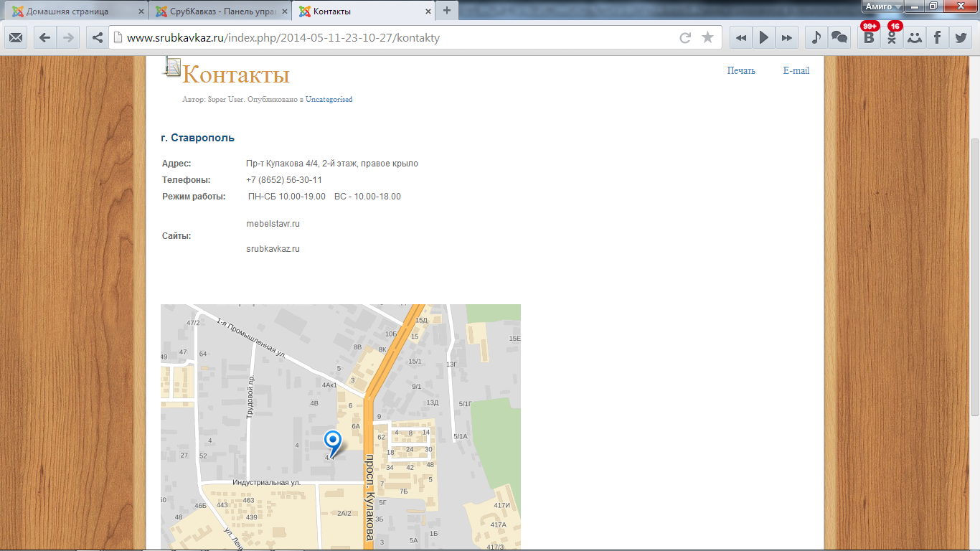980x551 pixels.
Task: Click the mebelstavr.ru site text
Action: coord(273,224)
